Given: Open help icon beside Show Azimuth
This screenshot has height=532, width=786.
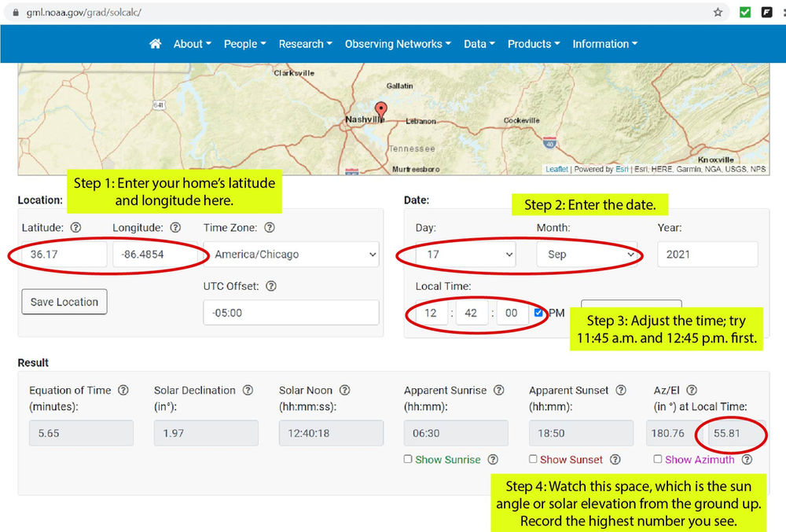Looking at the screenshot, I should pos(747,460).
